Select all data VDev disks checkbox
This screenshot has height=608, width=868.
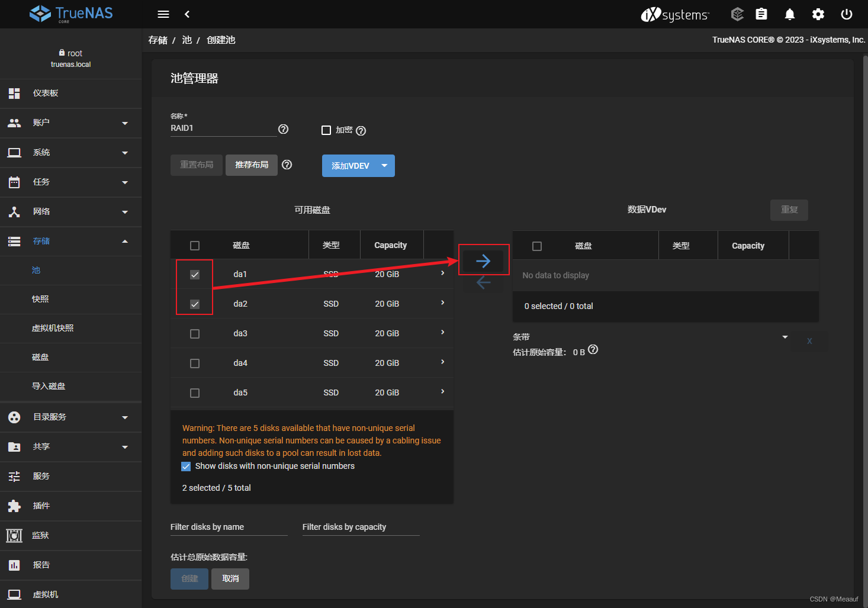coord(537,246)
